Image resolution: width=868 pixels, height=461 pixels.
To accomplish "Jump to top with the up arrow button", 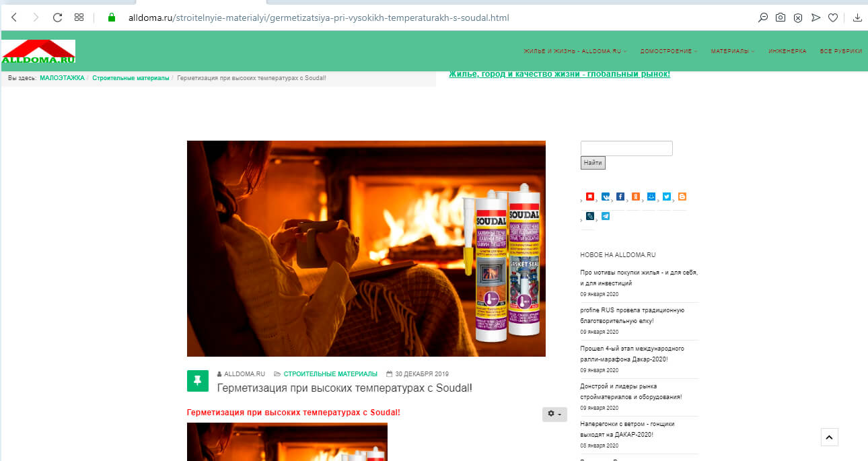I will coord(830,437).
